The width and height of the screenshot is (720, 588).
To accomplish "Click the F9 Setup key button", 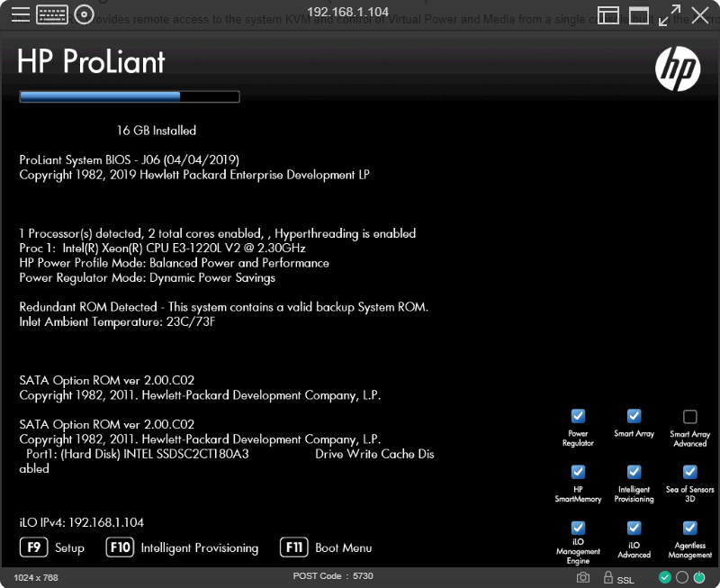I will (x=34, y=547).
